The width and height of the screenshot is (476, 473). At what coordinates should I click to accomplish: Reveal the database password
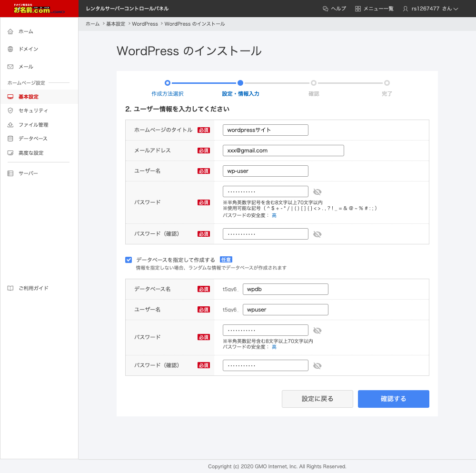(317, 331)
